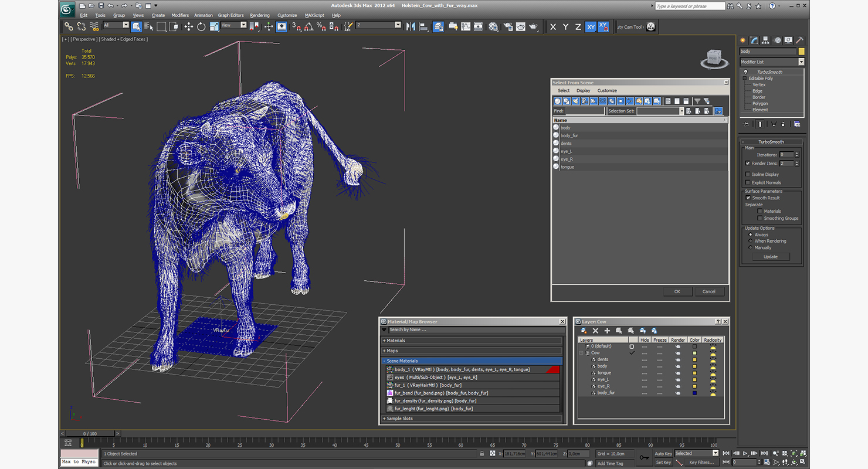
Task: Select the Always update radio button
Action: pyautogui.click(x=750, y=235)
